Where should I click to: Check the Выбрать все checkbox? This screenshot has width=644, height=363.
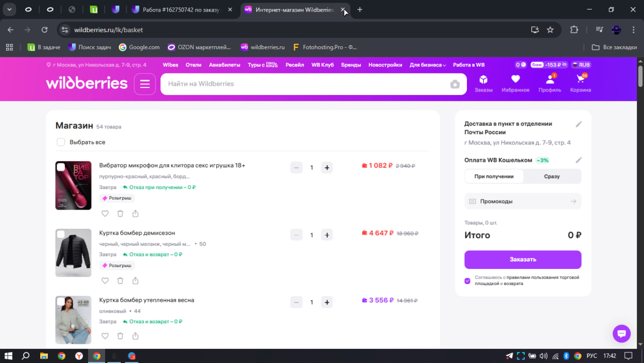[x=61, y=142]
